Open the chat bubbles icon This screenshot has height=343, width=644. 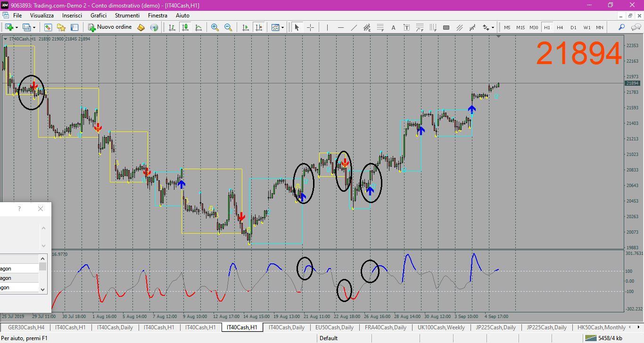tap(636, 27)
